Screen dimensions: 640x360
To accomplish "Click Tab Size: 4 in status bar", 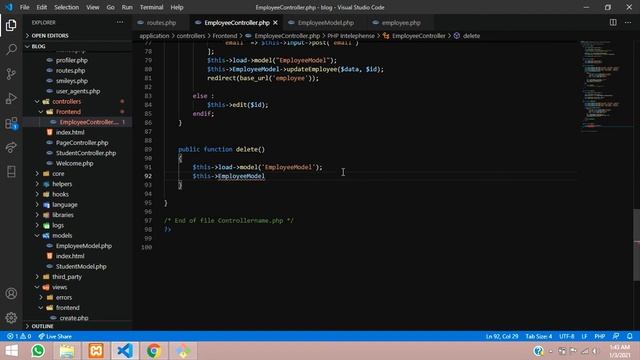I will tap(539, 336).
